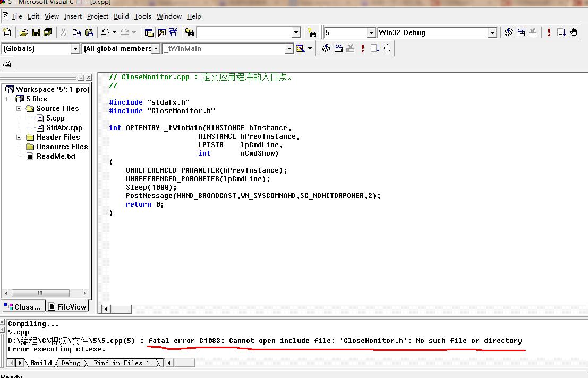
Task: Execute program with red exclamation beside Win32 Debug
Action: tap(549, 32)
